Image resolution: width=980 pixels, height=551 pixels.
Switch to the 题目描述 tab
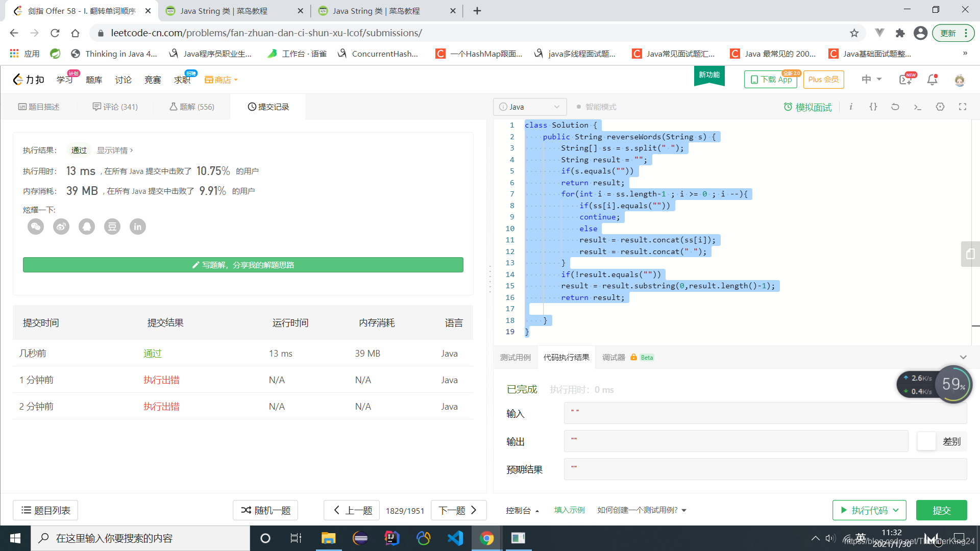(x=39, y=107)
